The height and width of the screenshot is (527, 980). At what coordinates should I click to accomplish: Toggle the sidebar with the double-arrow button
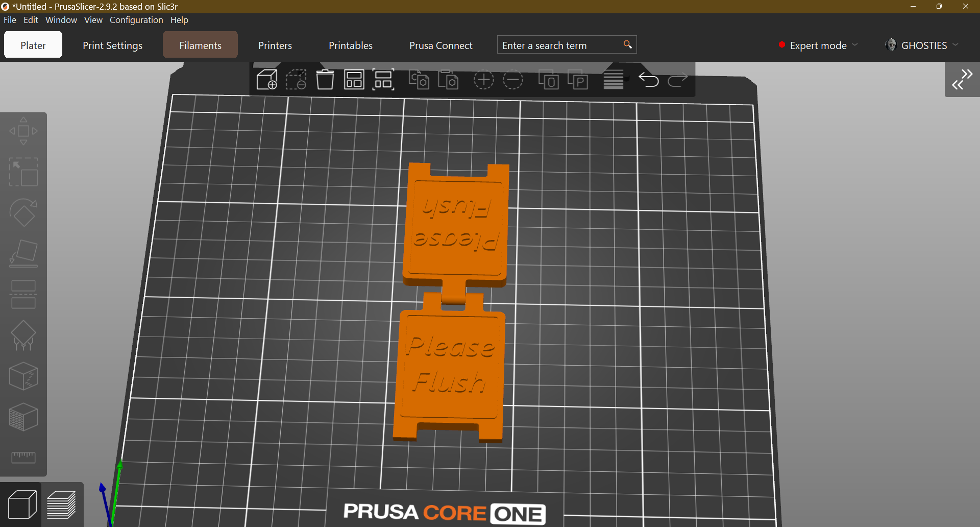[962, 80]
